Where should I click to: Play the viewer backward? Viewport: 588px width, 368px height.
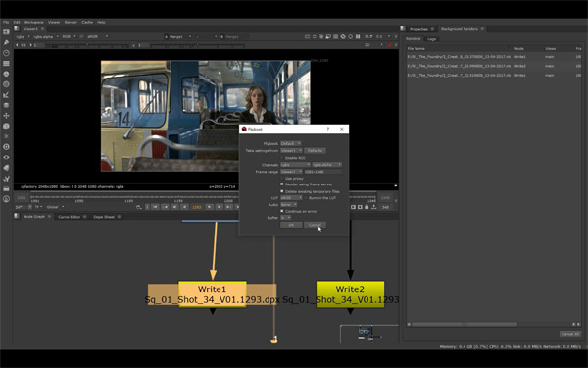click(x=184, y=207)
